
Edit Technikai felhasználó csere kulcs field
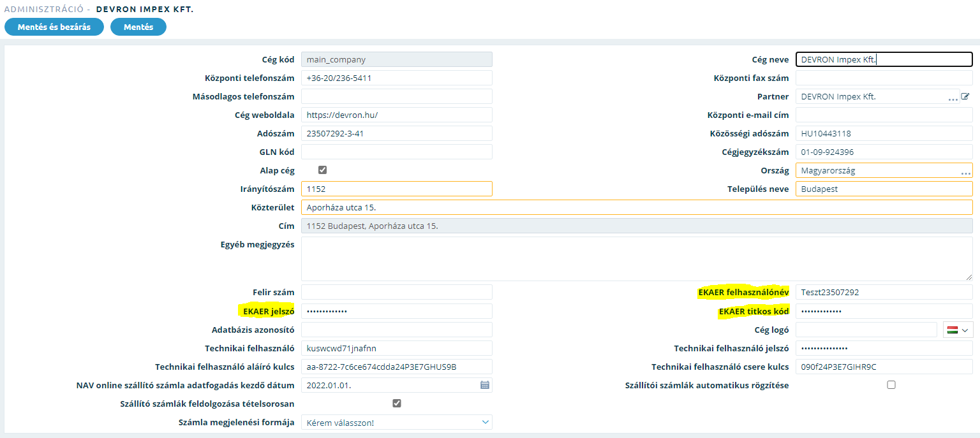tap(884, 367)
